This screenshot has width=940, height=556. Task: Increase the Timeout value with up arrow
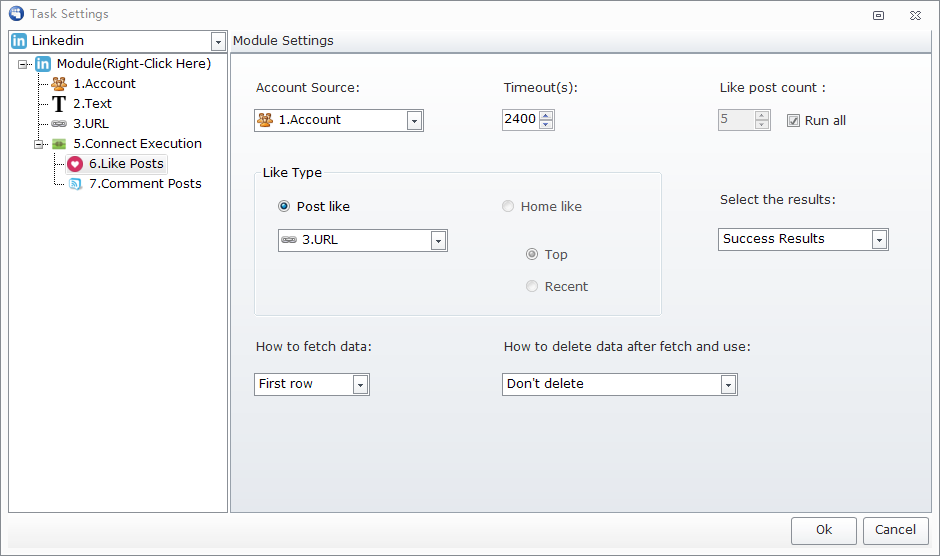click(x=546, y=115)
